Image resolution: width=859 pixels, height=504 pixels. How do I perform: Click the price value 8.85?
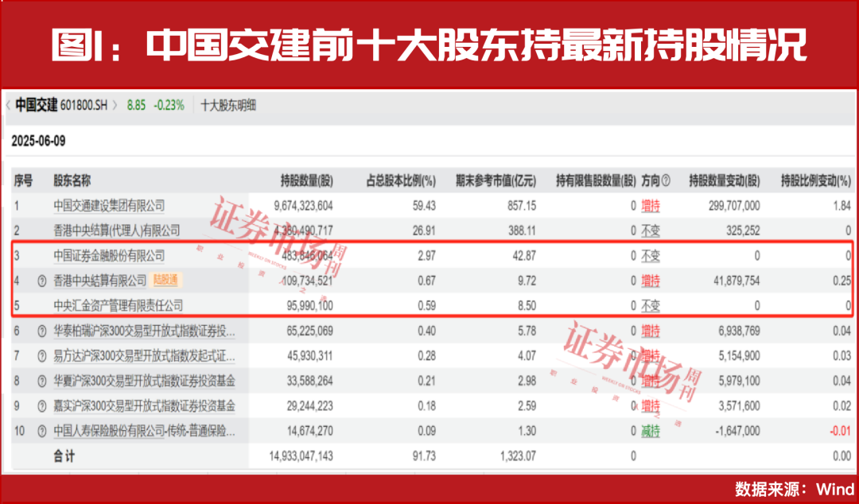pyautogui.click(x=137, y=105)
